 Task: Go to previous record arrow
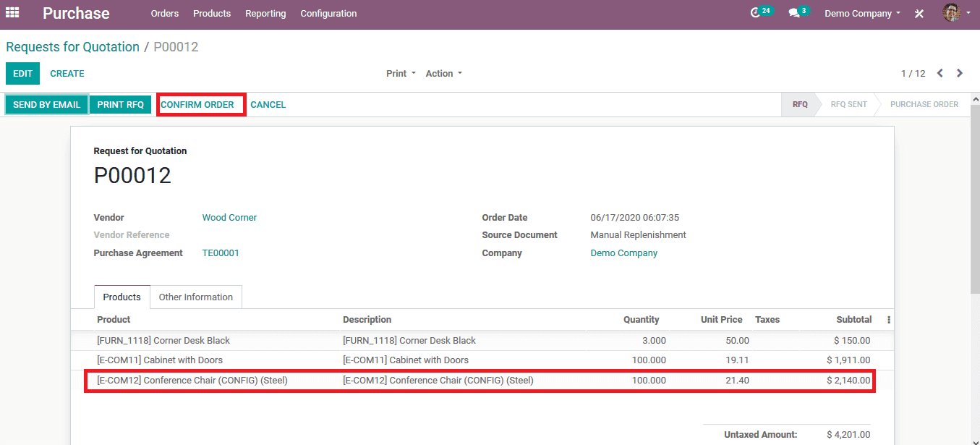[x=940, y=73]
